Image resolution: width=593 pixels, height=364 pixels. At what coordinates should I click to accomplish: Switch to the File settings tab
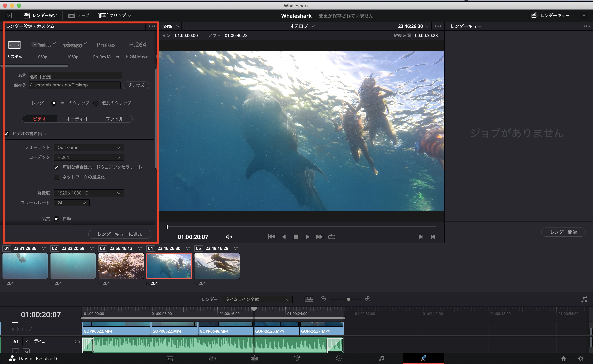[x=114, y=119]
